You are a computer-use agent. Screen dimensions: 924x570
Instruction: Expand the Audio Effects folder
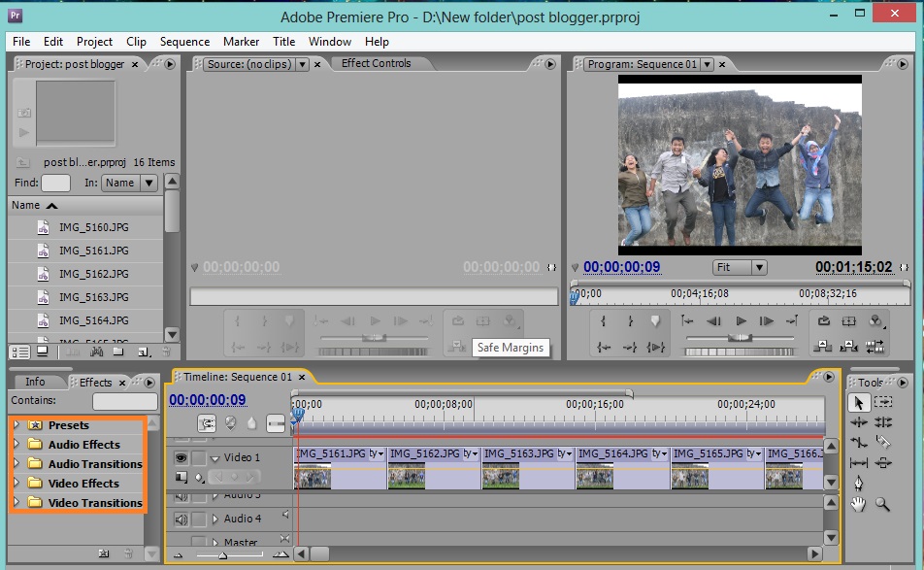click(x=16, y=444)
